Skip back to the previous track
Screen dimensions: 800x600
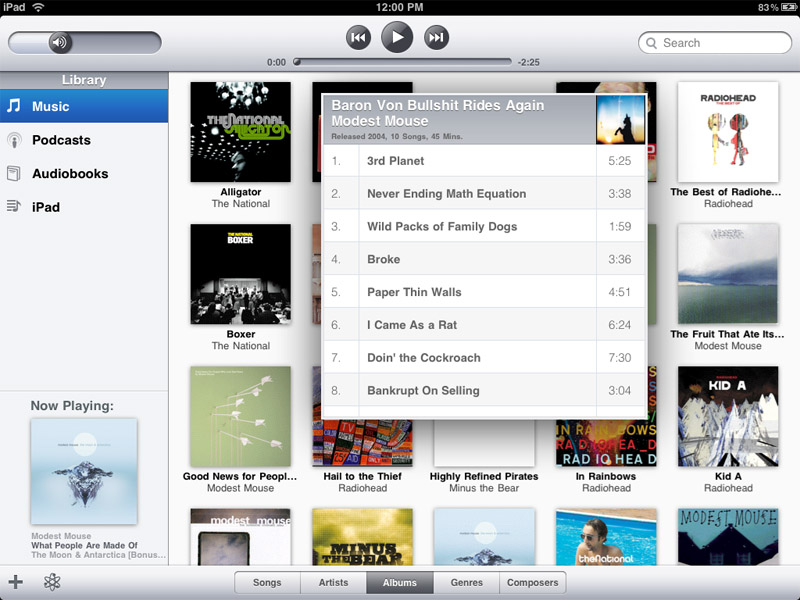358,38
